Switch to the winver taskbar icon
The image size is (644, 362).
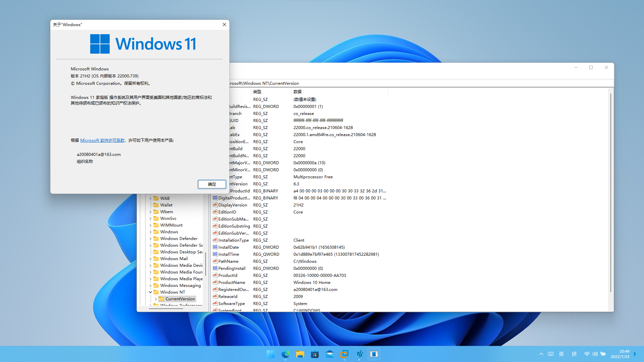point(374,354)
